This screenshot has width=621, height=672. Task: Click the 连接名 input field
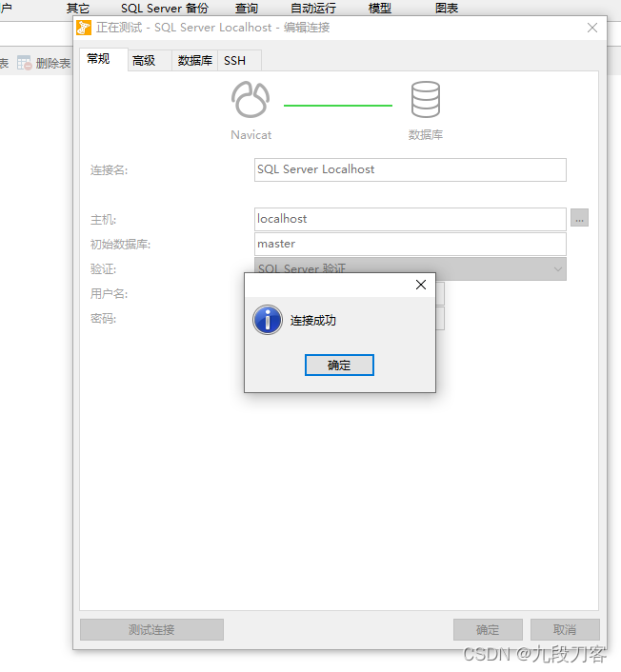410,169
